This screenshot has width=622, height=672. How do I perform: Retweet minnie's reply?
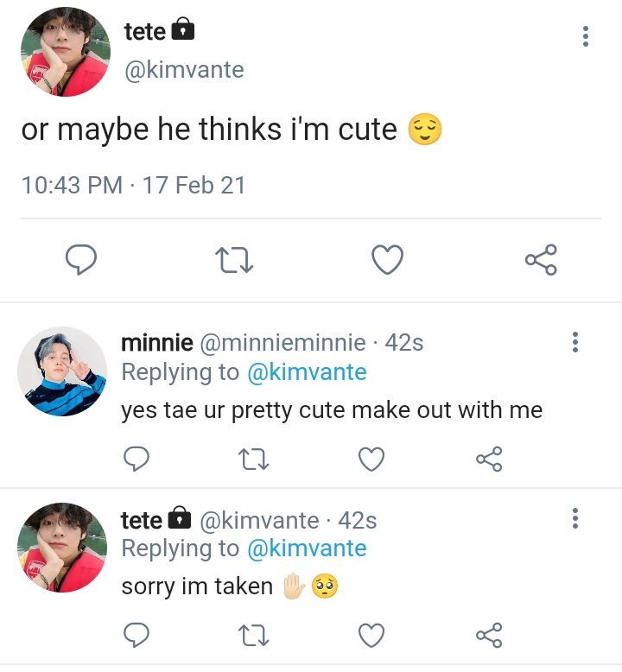click(x=253, y=459)
